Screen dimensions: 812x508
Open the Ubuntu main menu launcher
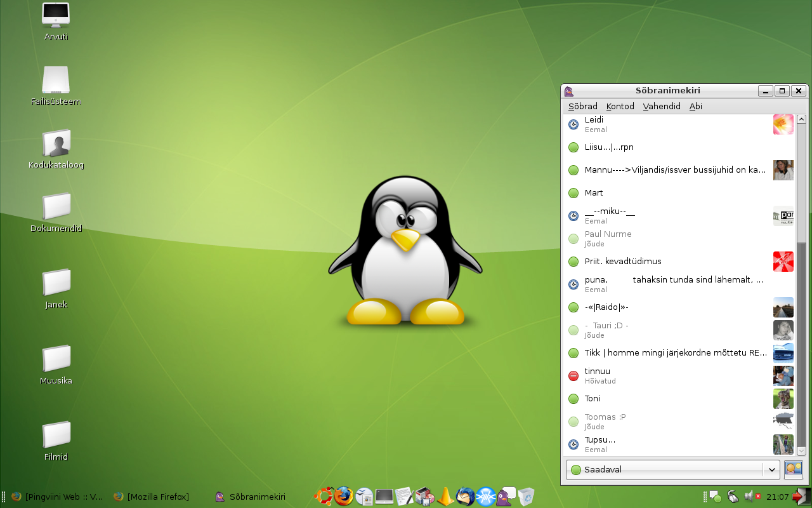[x=324, y=497]
